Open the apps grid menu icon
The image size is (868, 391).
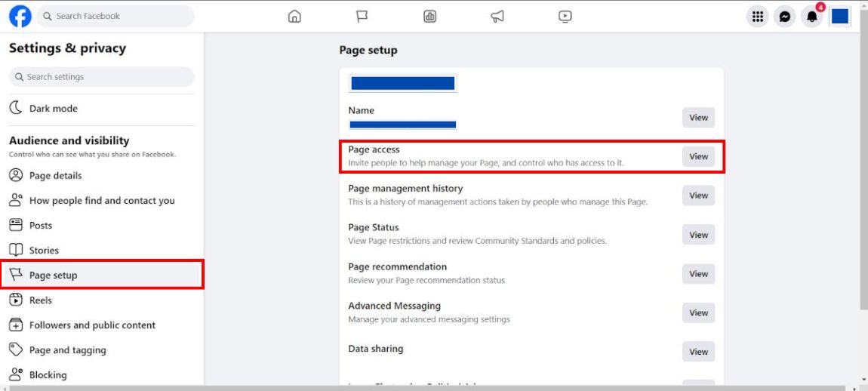(758, 17)
